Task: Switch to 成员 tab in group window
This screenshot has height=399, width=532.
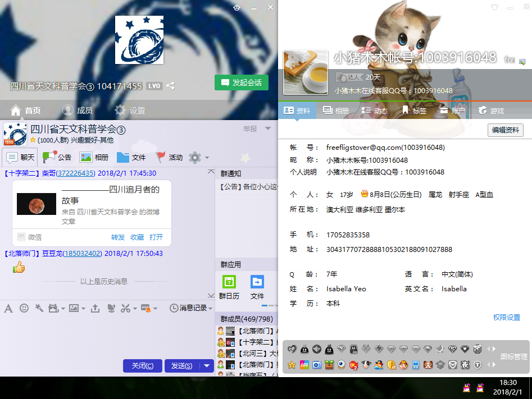Action: click(78, 110)
